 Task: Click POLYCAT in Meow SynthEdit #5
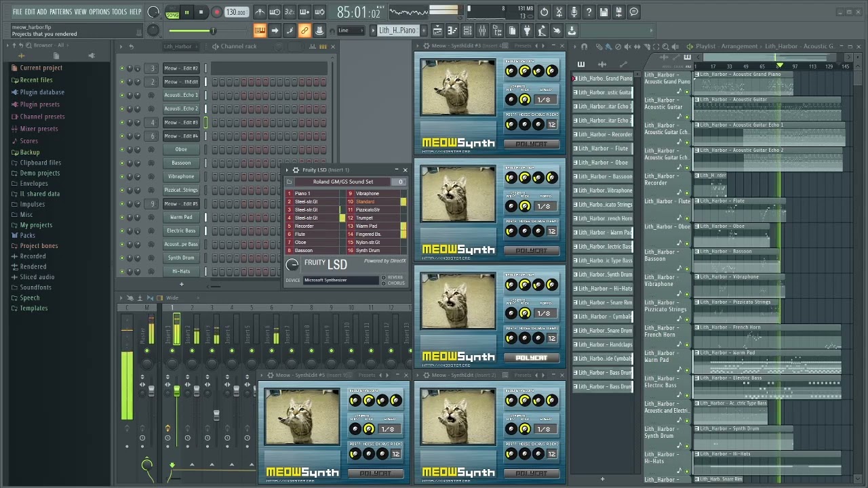pyautogui.click(x=376, y=474)
